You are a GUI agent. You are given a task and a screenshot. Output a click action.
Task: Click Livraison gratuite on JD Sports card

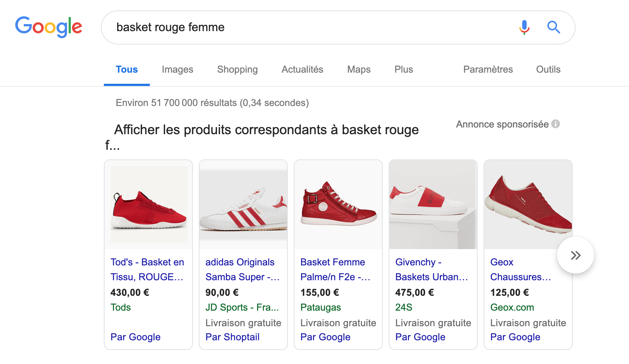243,323
